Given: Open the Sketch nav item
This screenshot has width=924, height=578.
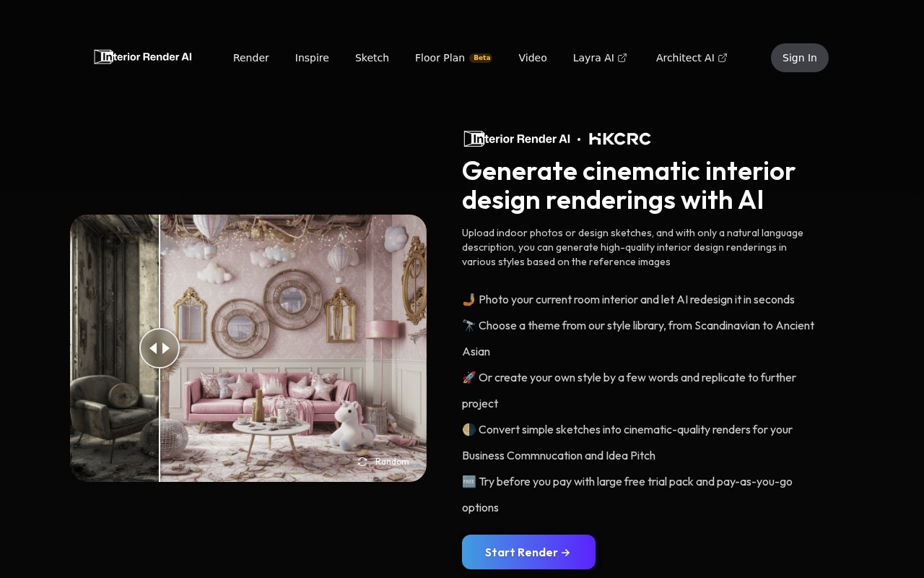Looking at the screenshot, I should point(372,58).
